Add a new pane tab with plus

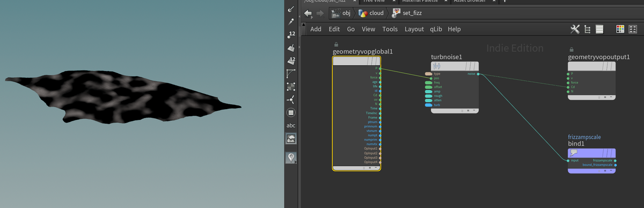tap(504, 2)
